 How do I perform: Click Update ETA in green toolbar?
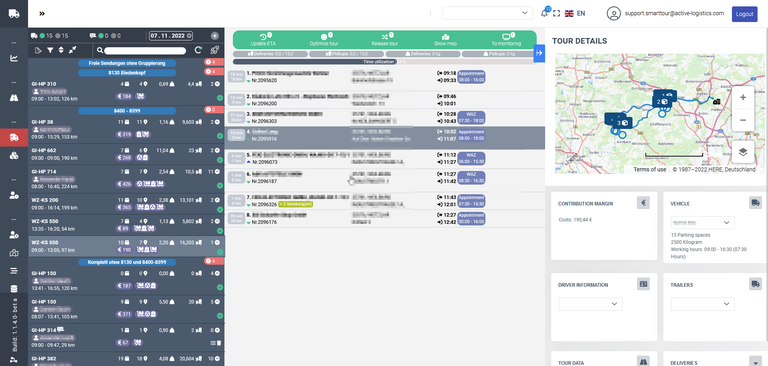click(x=264, y=40)
